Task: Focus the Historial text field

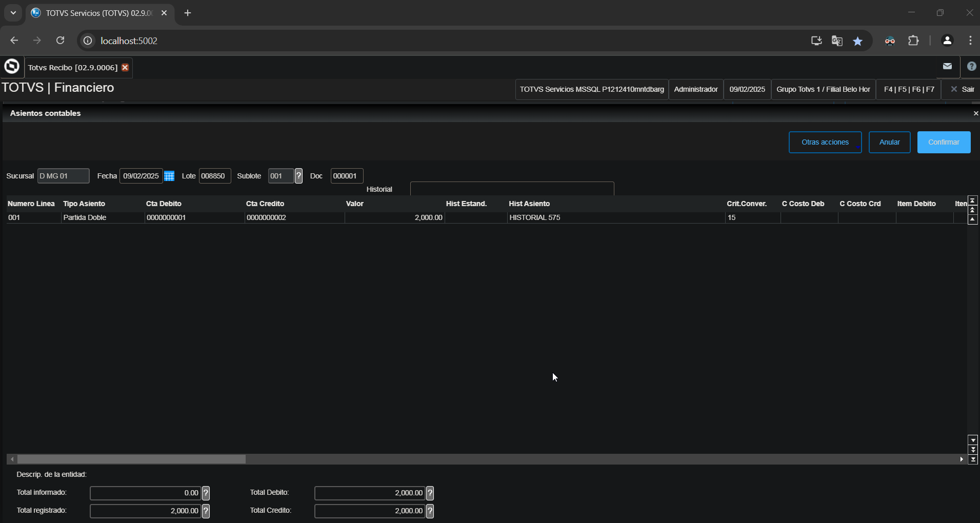Action: point(512,189)
